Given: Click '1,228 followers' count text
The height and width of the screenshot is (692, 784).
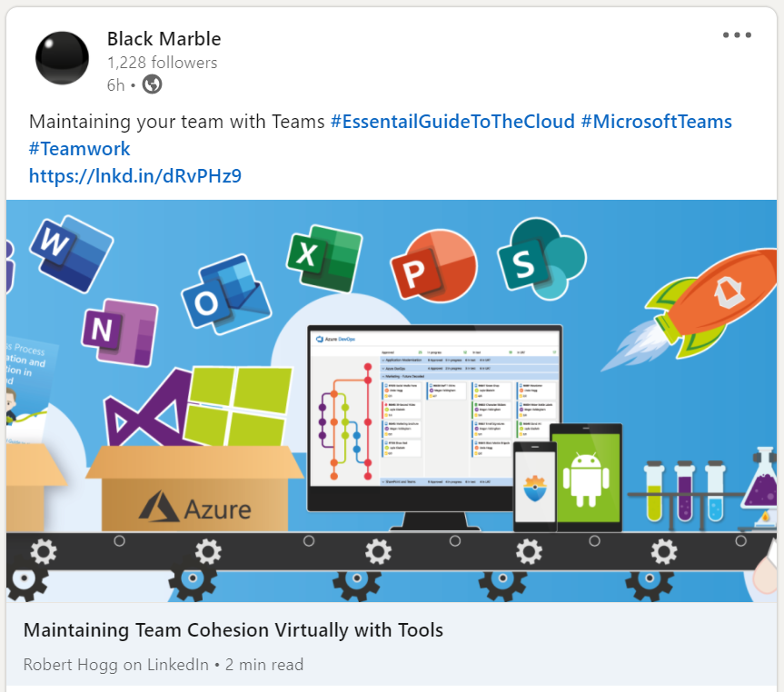Looking at the screenshot, I should coord(162,63).
